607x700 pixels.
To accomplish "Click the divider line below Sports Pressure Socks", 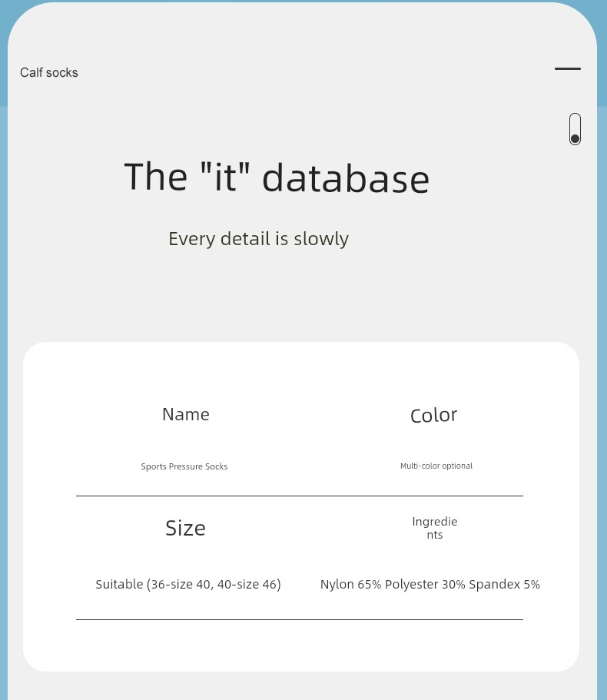I will coord(300,496).
